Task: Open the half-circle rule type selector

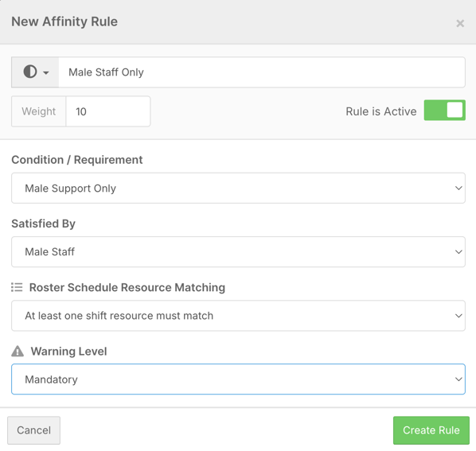Action: 35,72
